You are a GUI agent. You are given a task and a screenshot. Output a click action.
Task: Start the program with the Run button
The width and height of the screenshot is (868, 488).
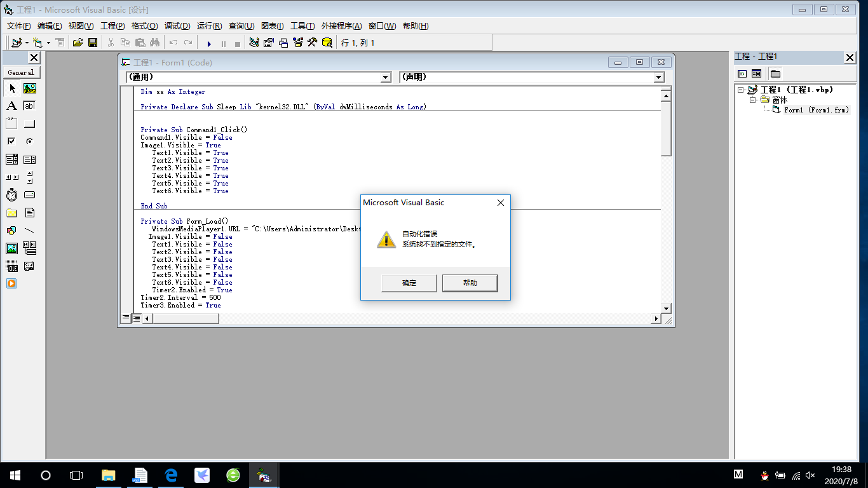point(209,43)
